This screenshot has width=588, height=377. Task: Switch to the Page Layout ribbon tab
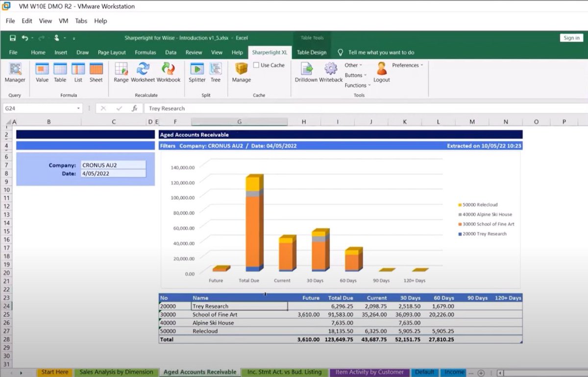pyautogui.click(x=112, y=52)
